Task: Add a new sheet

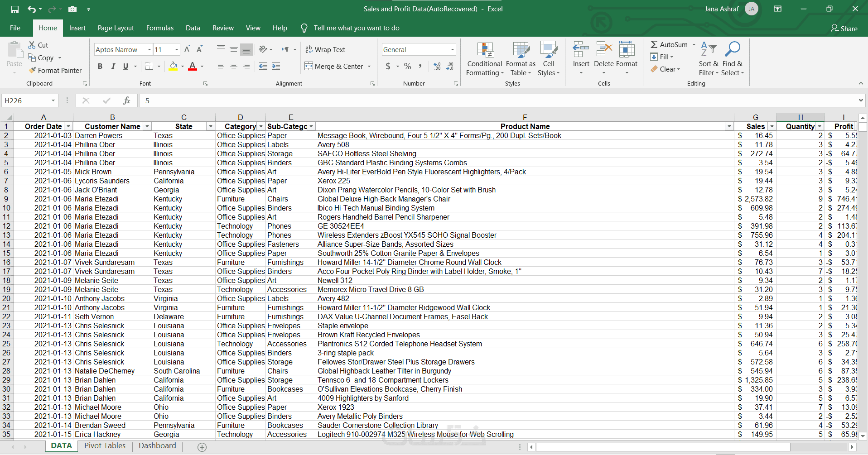Action: [202, 447]
